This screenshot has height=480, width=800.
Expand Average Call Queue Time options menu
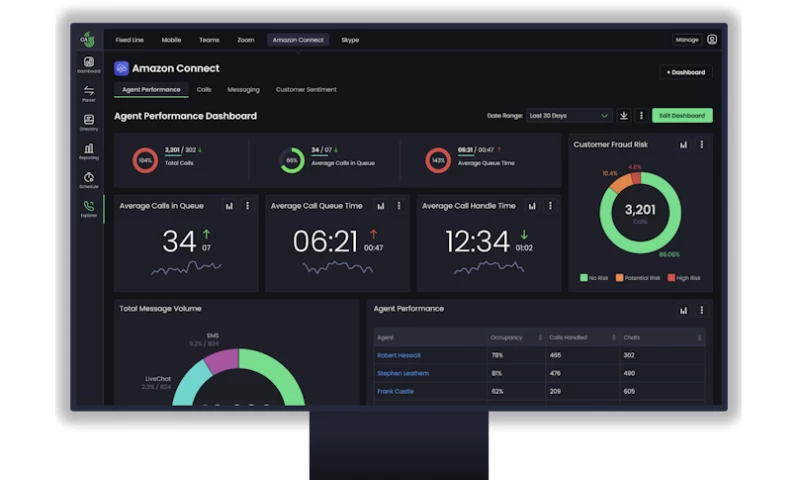tap(398, 206)
